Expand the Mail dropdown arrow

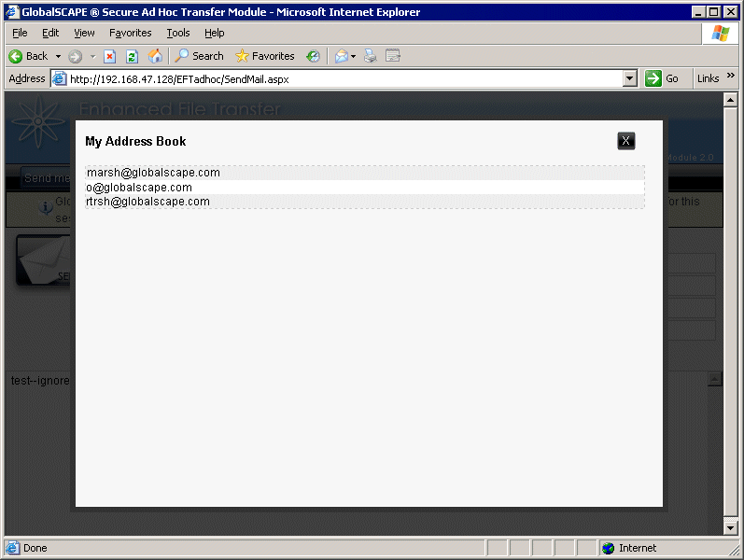[353, 57]
